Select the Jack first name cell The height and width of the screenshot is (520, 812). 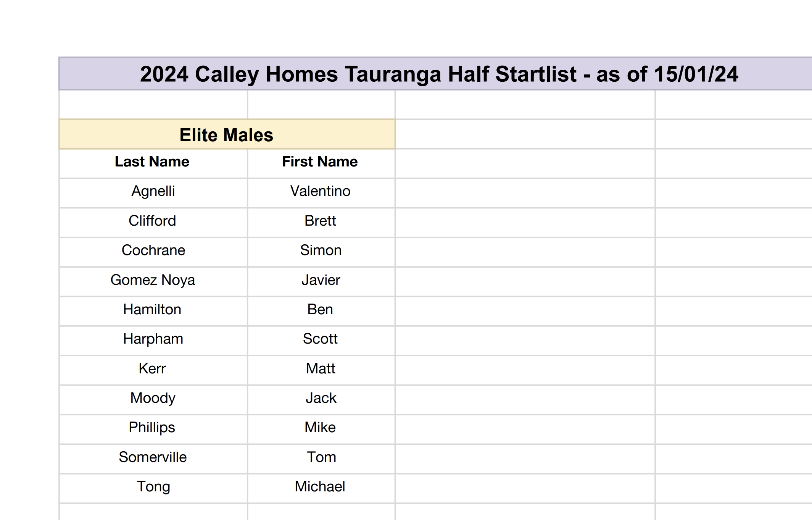coord(321,398)
